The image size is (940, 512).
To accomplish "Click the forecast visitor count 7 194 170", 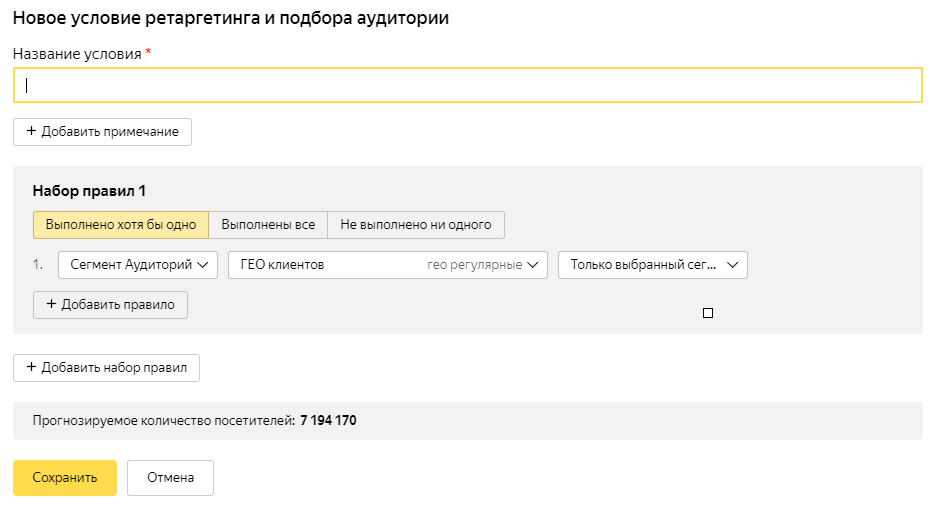I will click(328, 421).
